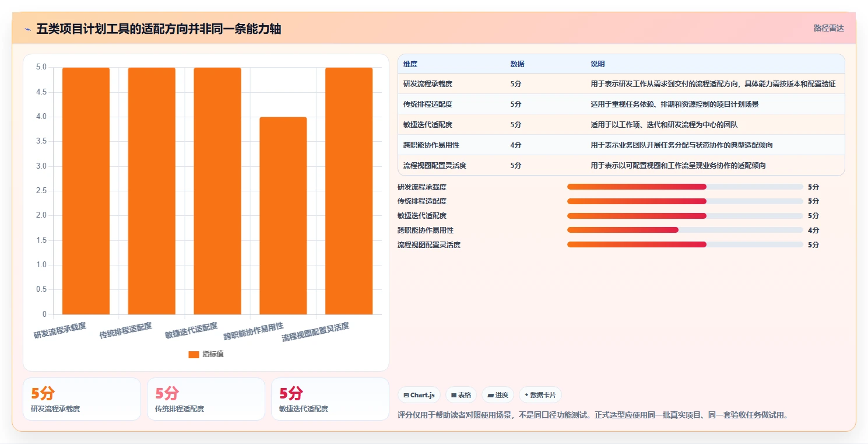Click the x-axis label 流程视图配置灵活度

pos(315,332)
